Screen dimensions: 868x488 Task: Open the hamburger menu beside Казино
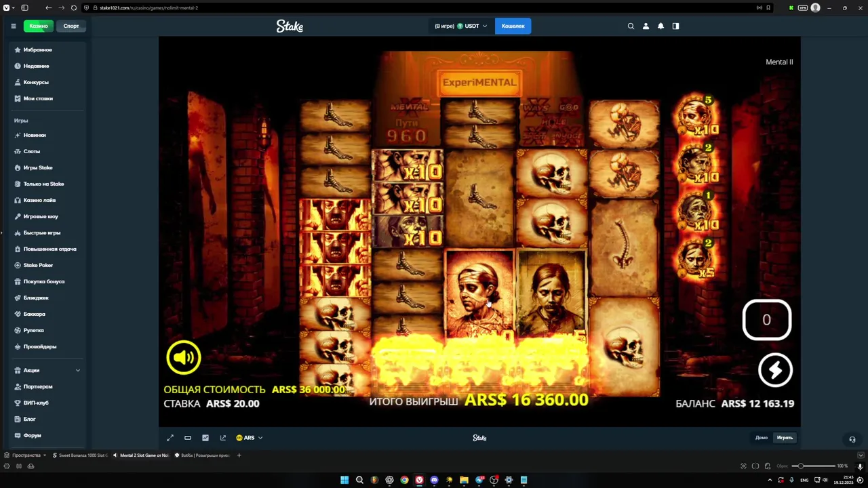coord(13,26)
